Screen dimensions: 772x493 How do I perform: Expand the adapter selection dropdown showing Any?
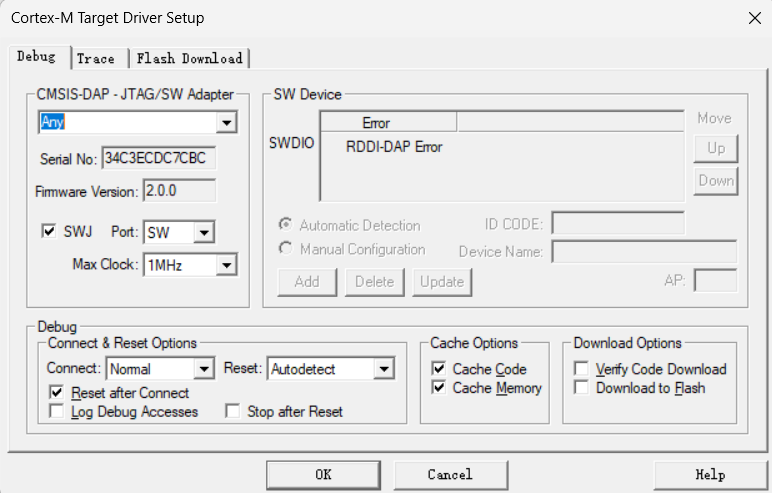pos(226,123)
